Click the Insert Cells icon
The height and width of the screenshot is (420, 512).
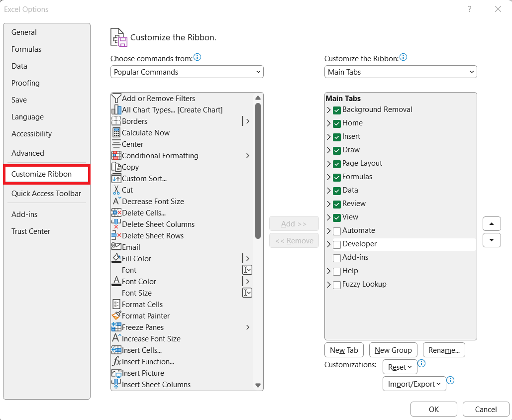tap(116, 350)
